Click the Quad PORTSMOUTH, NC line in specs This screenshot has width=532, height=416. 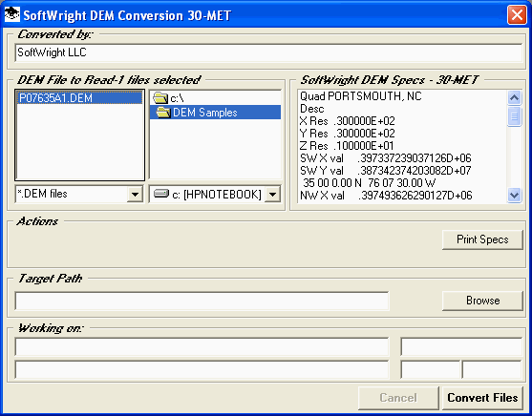tap(361, 96)
